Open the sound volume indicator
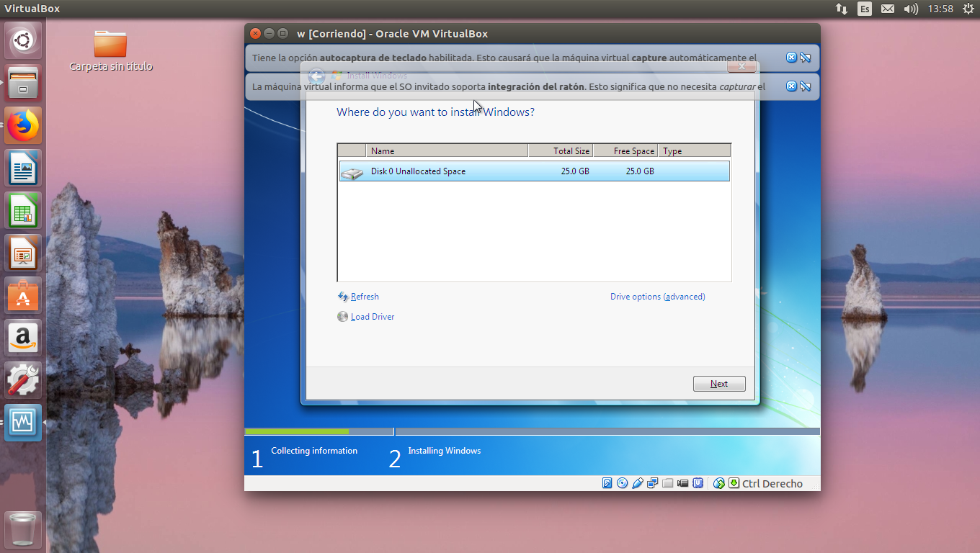The width and height of the screenshot is (980, 553). pyautogui.click(x=911, y=9)
